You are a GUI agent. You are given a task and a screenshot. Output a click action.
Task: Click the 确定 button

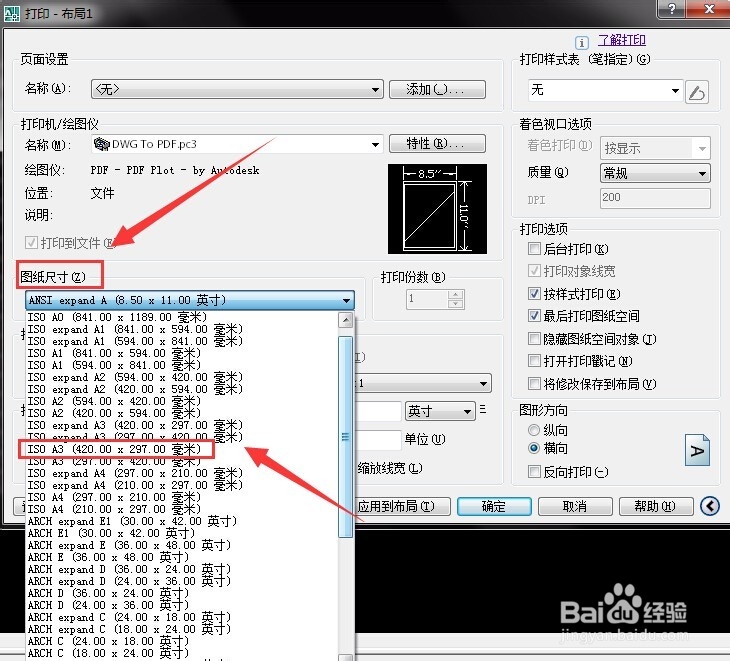click(494, 506)
